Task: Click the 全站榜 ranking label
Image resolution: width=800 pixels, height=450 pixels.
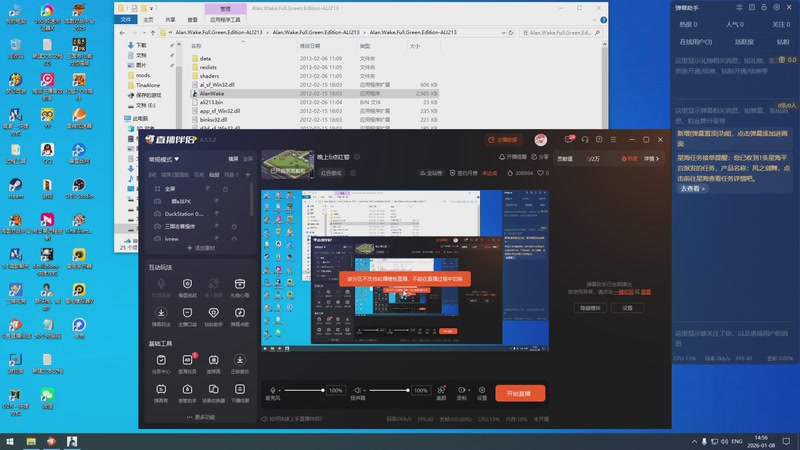Action: 431,173
